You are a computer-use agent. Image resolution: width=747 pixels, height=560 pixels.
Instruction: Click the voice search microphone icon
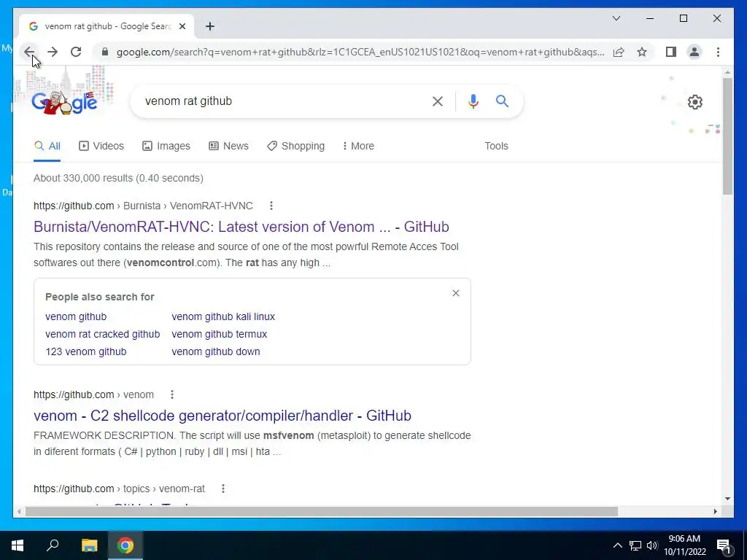[473, 101]
